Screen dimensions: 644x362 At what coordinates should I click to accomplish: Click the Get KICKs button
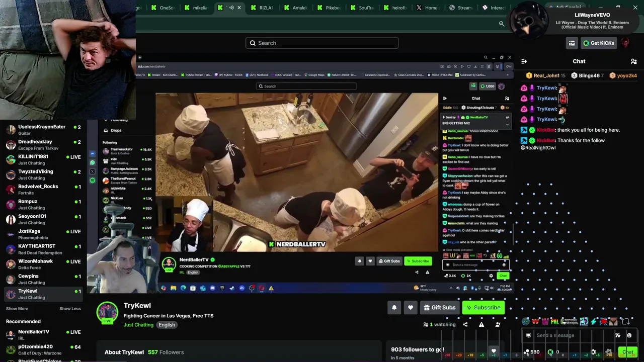[x=599, y=43]
